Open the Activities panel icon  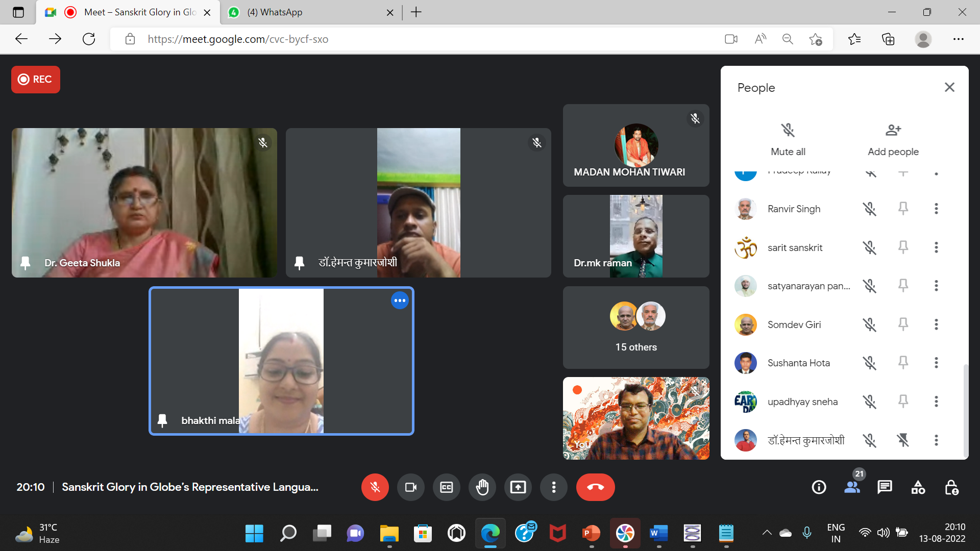coord(918,487)
